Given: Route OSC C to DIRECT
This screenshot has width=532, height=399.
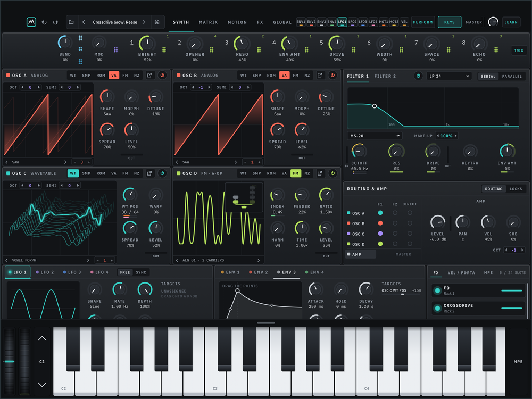Looking at the screenshot, I should [410, 234].
